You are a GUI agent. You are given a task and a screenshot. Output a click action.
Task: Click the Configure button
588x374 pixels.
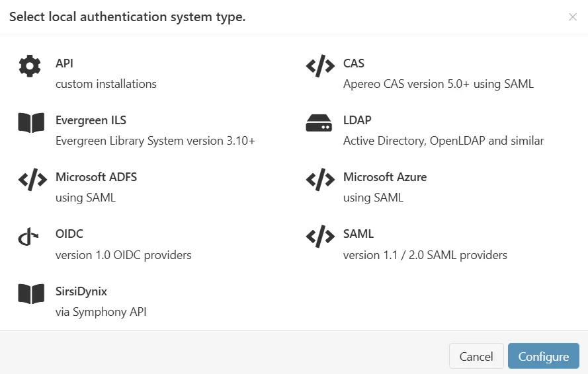click(x=544, y=356)
